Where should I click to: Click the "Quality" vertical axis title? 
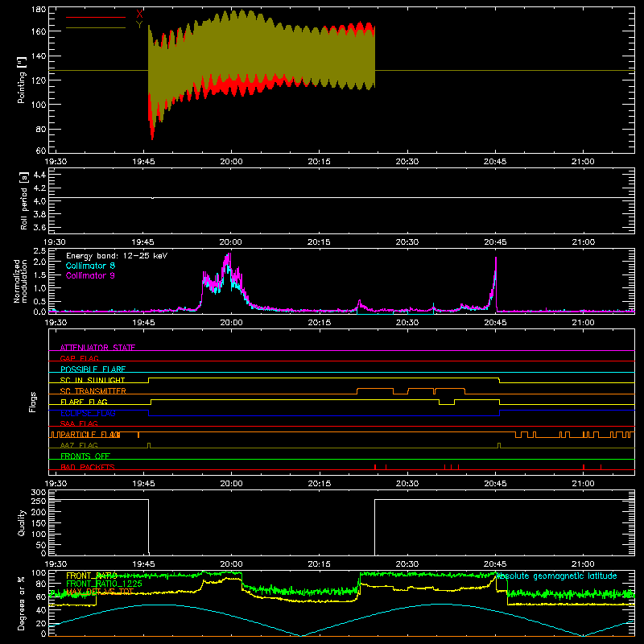tap(22, 522)
